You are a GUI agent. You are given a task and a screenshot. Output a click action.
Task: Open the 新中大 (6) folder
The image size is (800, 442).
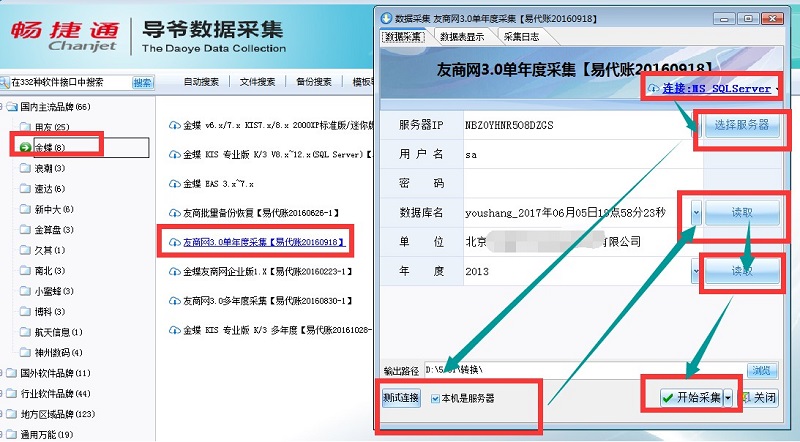click(54, 209)
